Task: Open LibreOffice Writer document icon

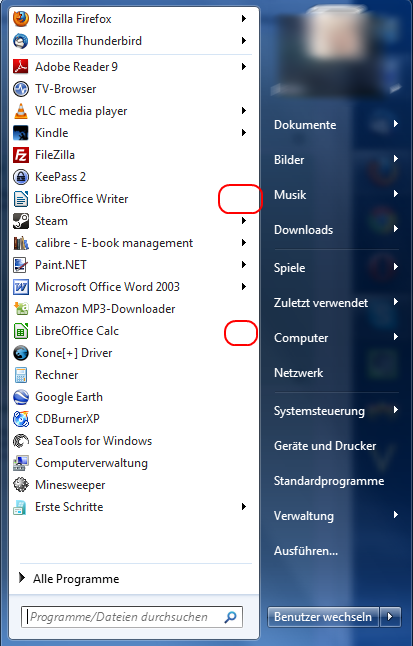Action: pyautogui.click(x=21, y=199)
